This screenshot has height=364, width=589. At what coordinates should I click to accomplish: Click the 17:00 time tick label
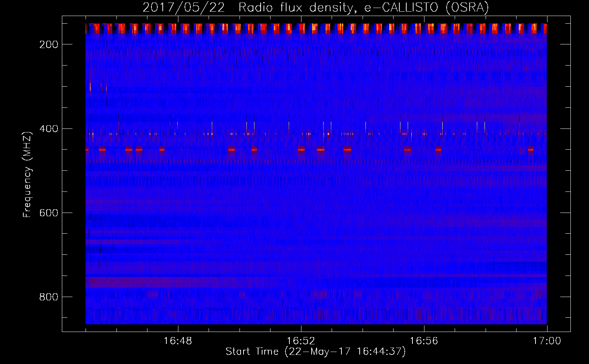(547, 341)
